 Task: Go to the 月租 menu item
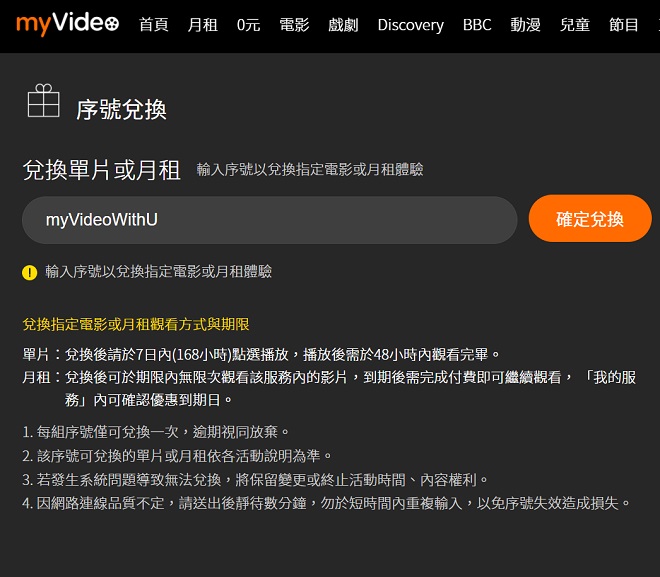point(202,25)
